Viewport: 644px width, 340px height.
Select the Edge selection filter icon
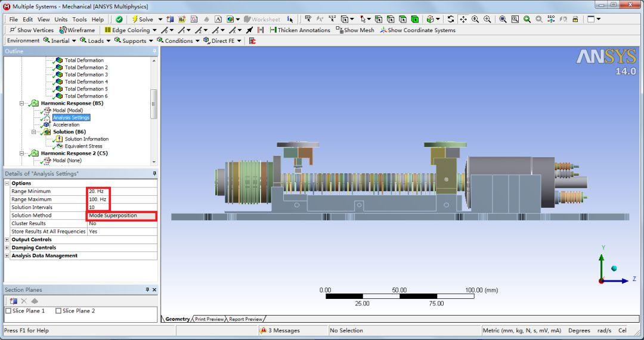[x=391, y=19]
